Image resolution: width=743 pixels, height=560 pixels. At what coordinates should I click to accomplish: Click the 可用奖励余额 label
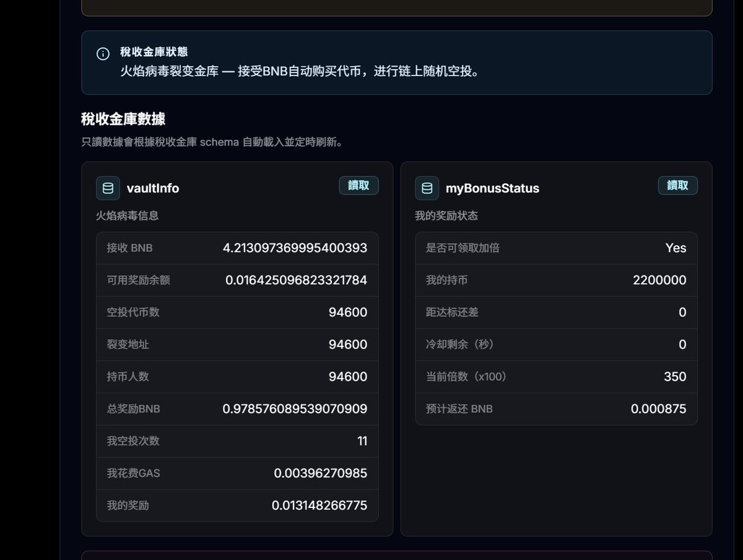[x=138, y=280]
